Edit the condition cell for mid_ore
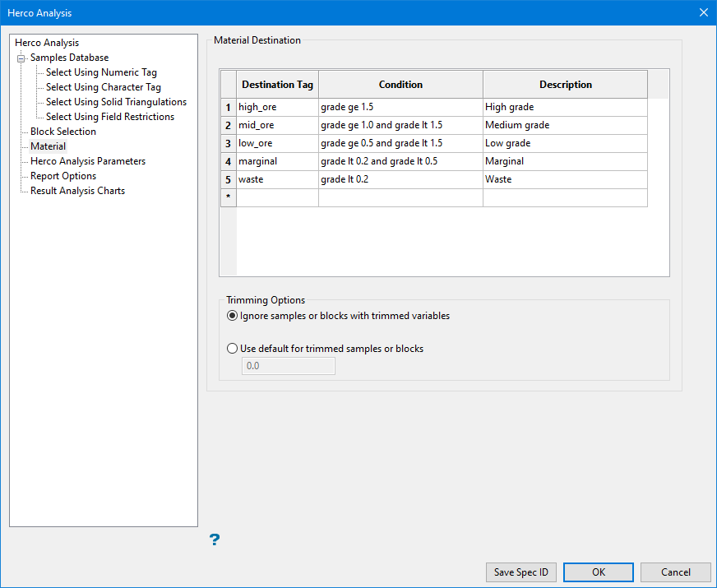The height and width of the screenshot is (588, 717). (400, 125)
